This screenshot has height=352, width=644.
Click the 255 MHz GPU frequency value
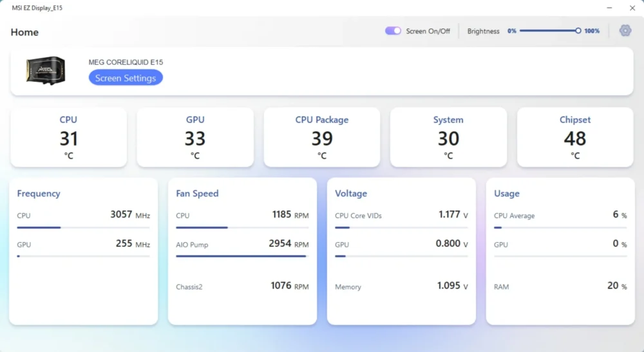[x=133, y=244]
